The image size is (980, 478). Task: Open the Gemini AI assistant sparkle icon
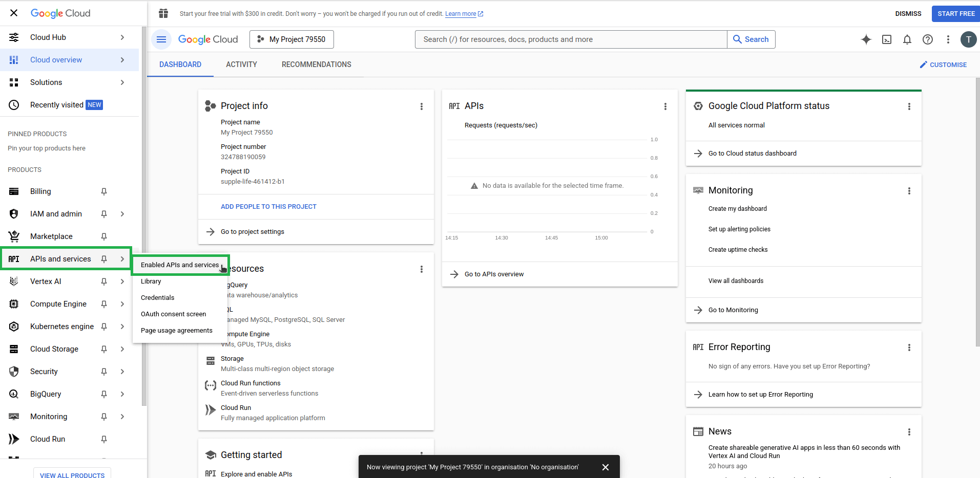click(x=866, y=39)
